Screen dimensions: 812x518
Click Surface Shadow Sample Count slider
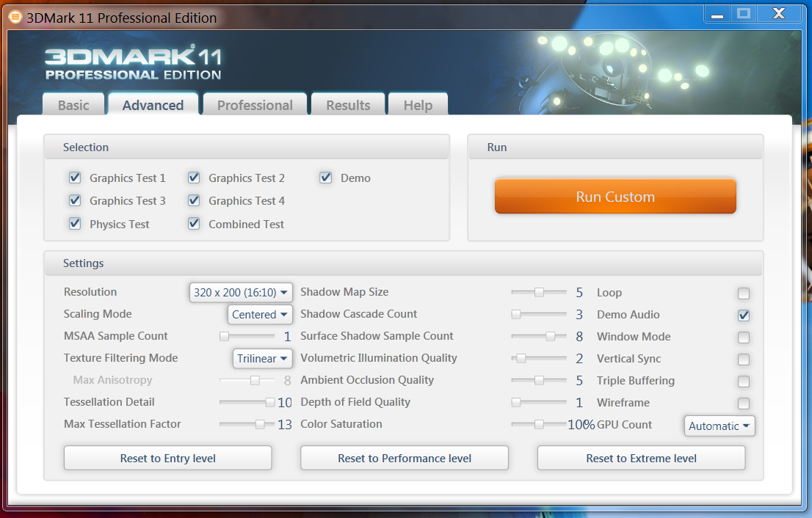[539, 336]
